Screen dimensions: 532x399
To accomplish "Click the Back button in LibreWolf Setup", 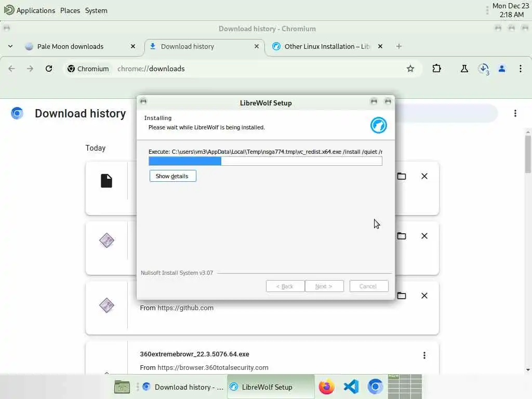I will click(285, 286).
